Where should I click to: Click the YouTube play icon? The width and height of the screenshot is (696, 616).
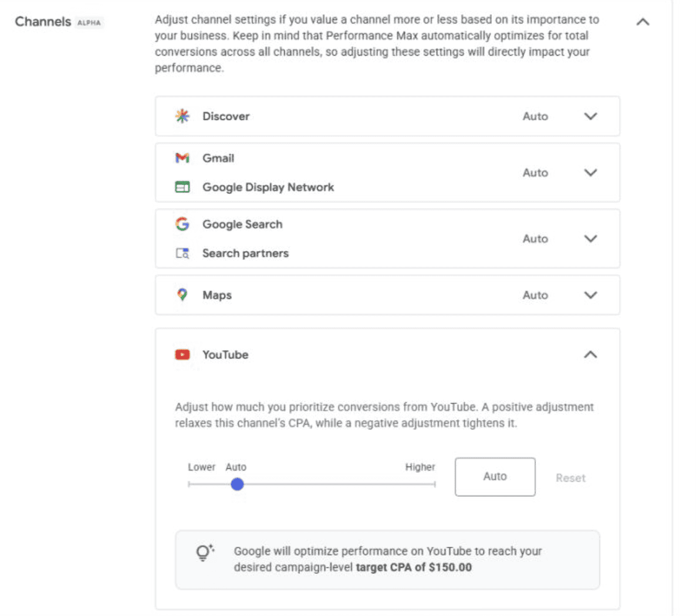pyautogui.click(x=182, y=354)
